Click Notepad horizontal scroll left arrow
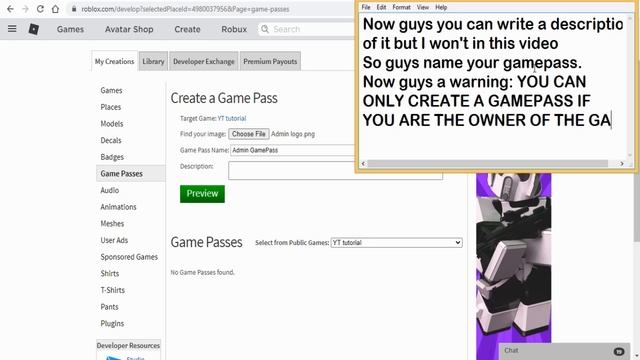640x360 pixels. pyautogui.click(x=363, y=164)
